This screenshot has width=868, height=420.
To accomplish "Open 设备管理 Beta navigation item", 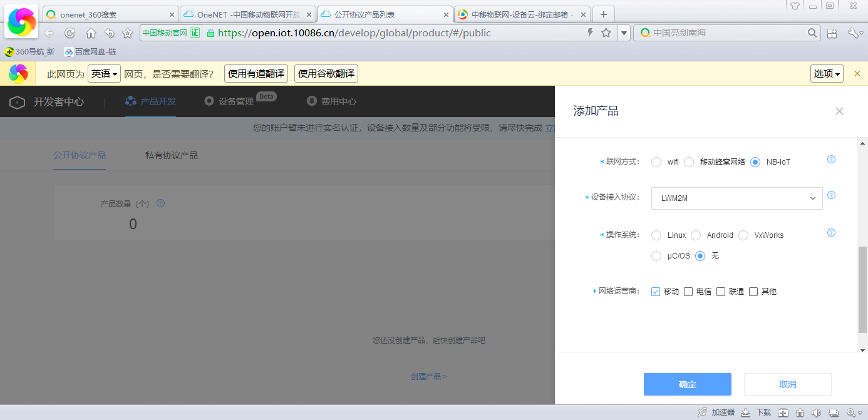I will pos(240,100).
